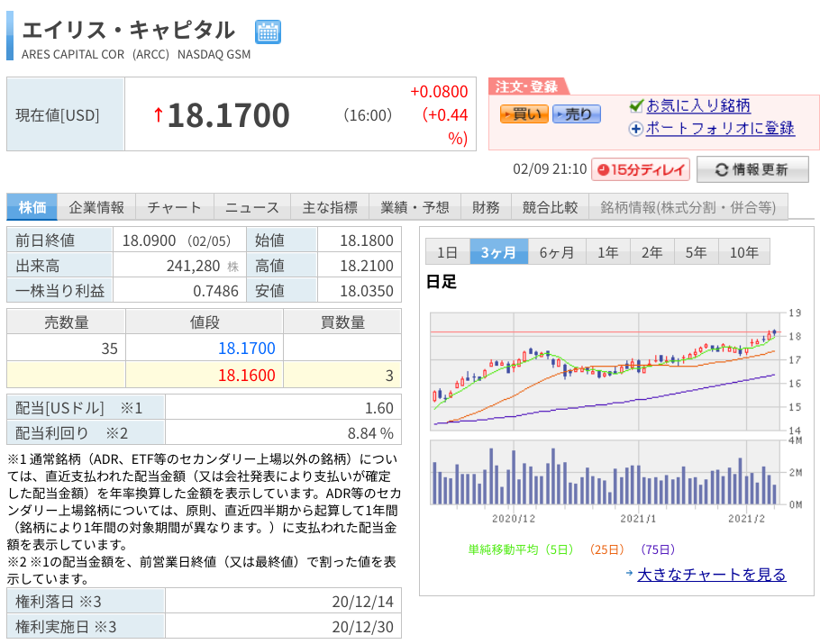Screen dimensions: 820x644
Task: Open the 競合比較 tab
Action: (x=551, y=207)
